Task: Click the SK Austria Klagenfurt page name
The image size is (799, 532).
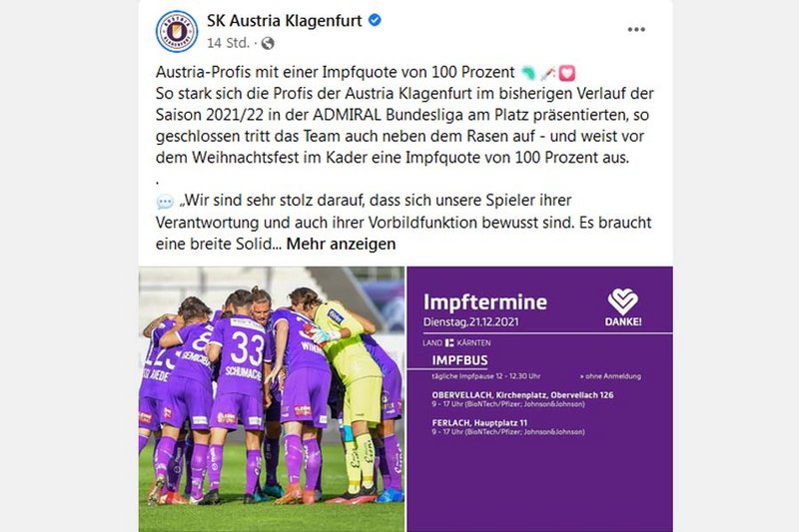Action: coord(285,21)
